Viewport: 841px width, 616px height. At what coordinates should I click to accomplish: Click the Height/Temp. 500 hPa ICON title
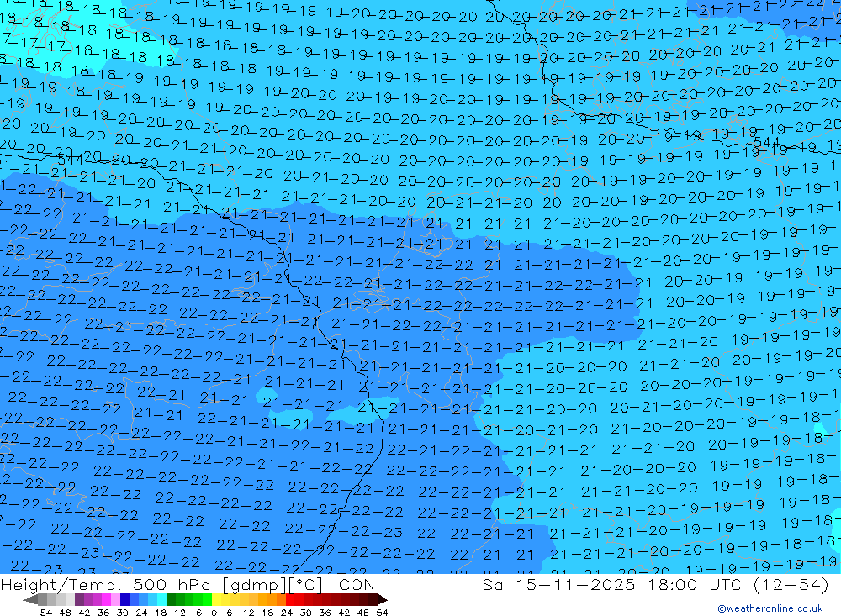point(188,584)
